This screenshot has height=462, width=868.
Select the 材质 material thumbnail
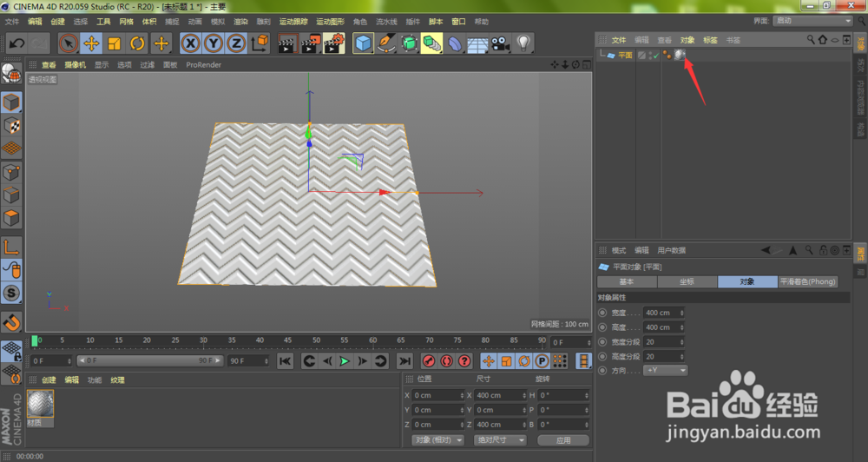[x=41, y=404]
